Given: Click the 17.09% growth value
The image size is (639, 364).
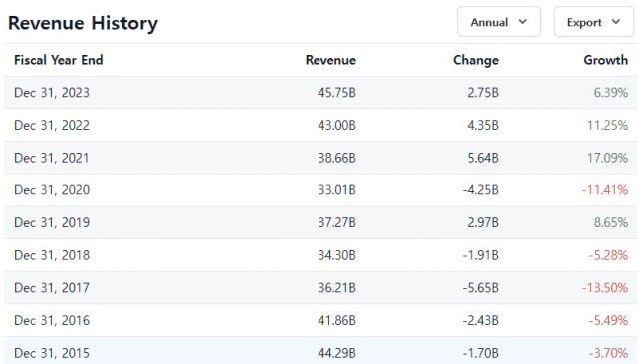Looking at the screenshot, I should [x=607, y=158].
